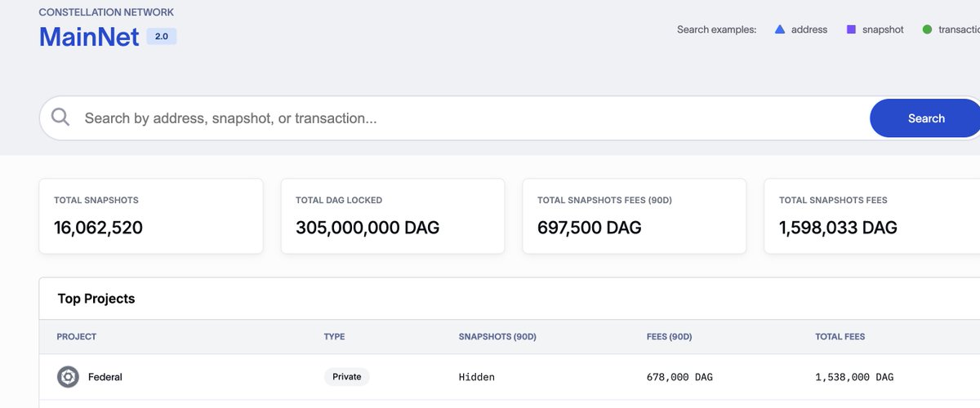Click the CONSTELLATION NETWORK header text
980x408 pixels.
pyautogui.click(x=106, y=12)
